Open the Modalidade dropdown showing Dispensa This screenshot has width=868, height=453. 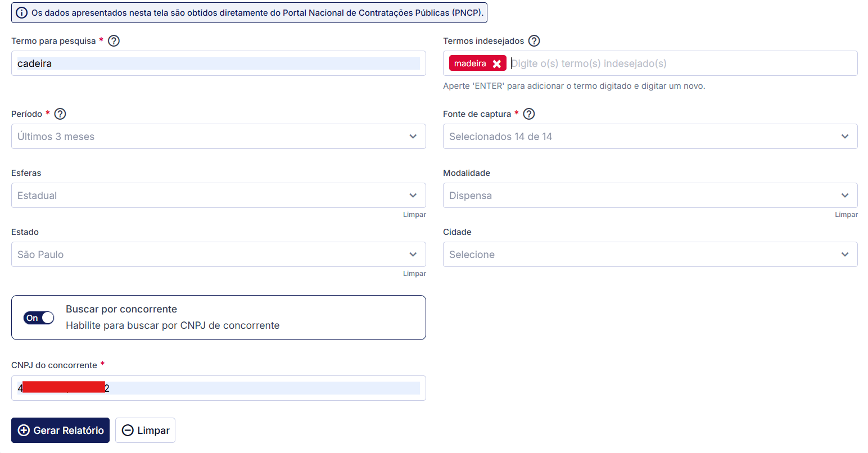pyautogui.click(x=650, y=196)
